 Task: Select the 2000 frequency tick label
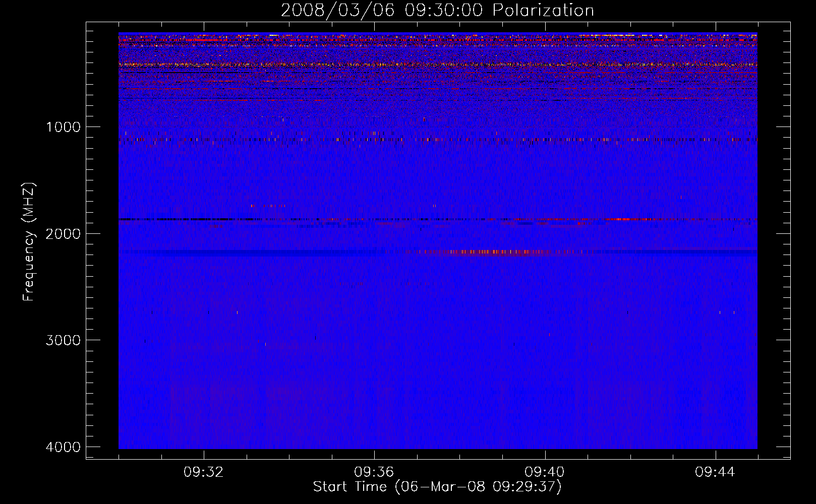pos(63,233)
